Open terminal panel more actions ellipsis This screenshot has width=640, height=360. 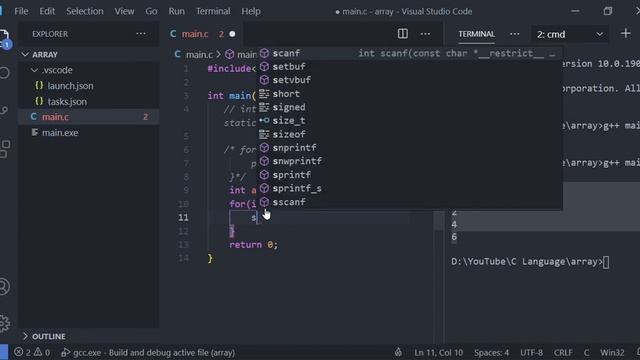pyautogui.click(x=515, y=34)
